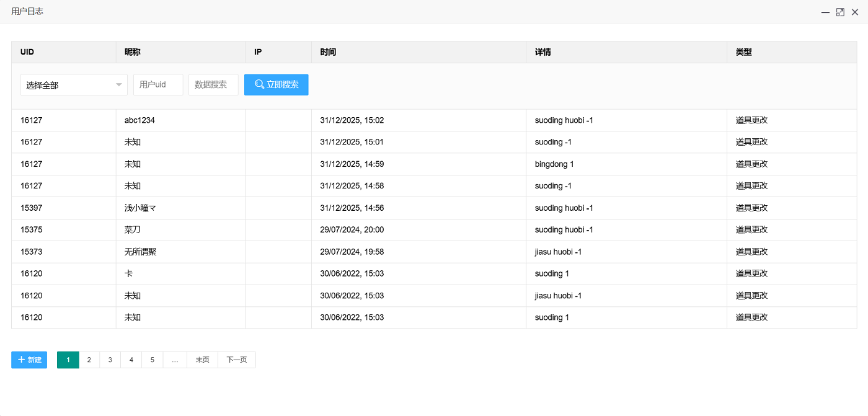Click the magnifier icon in 立即搜索 button
This screenshot has height=416, width=868.
pos(259,84)
